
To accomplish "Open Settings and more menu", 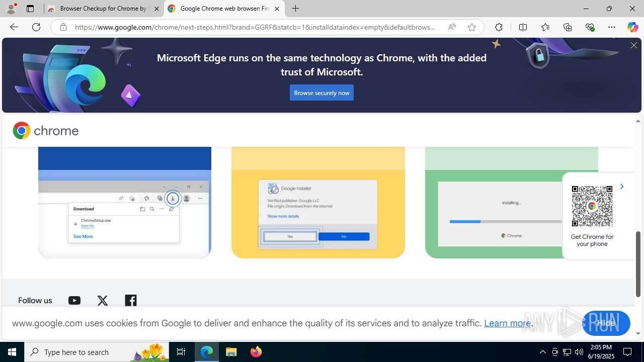I will (612, 27).
